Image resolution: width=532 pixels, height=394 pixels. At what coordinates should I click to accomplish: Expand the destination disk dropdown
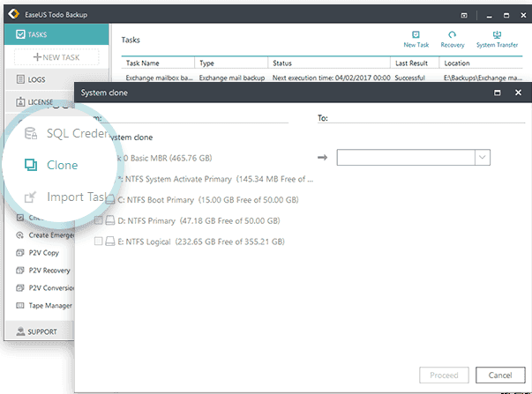pos(483,157)
